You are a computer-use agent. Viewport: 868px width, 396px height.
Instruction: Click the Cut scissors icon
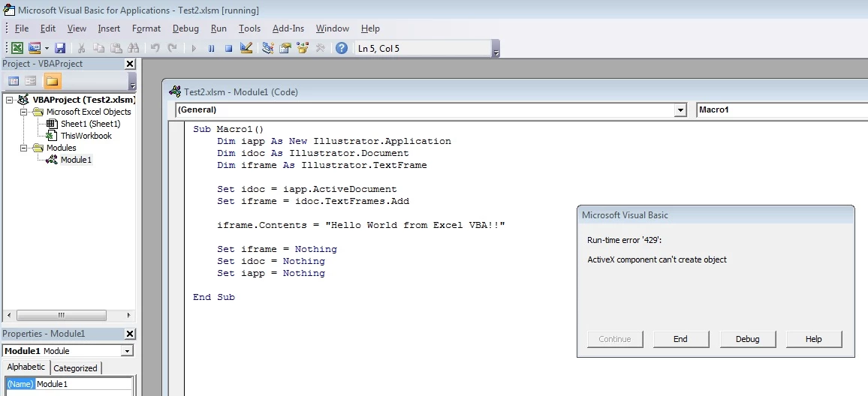pos(81,48)
